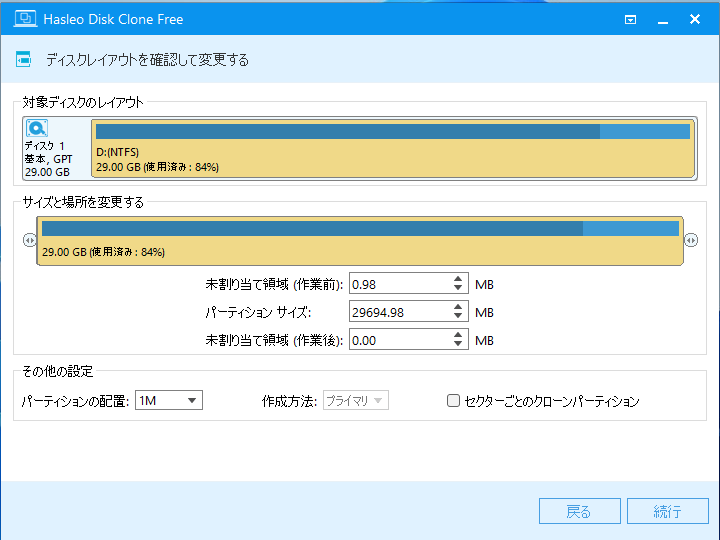This screenshot has width=720, height=540.
Task: Minimize the Hasleo Disk Clone window
Action: (663, 20)
